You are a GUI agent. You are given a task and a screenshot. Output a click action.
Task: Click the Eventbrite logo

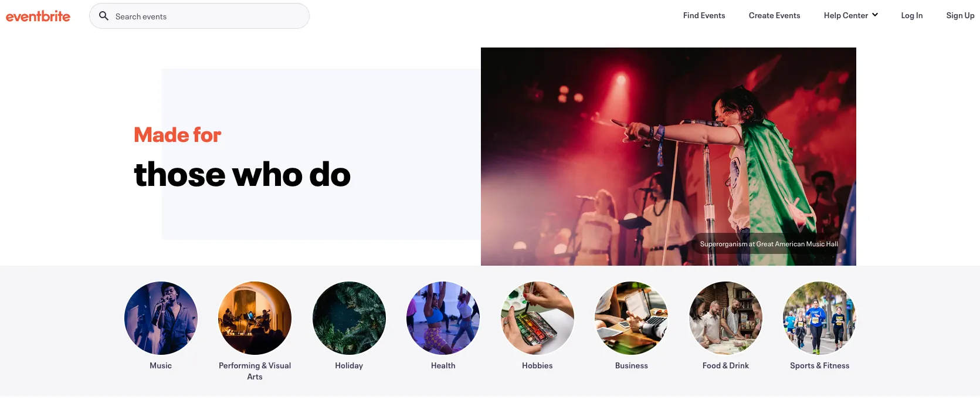tap(38, 16)
